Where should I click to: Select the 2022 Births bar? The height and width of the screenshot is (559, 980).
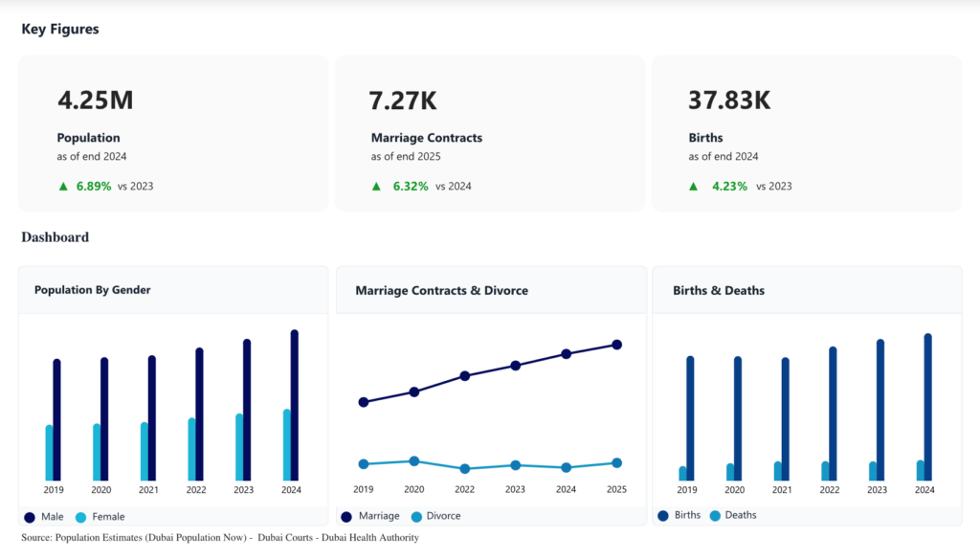(x=833, y=414)
